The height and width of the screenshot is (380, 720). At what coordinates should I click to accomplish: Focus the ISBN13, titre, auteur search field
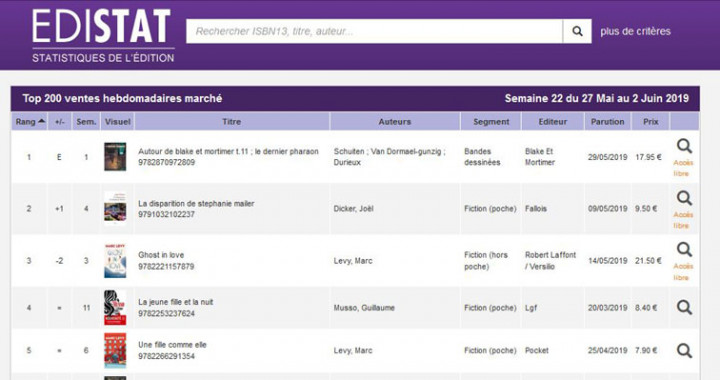(x=374, y=31)
